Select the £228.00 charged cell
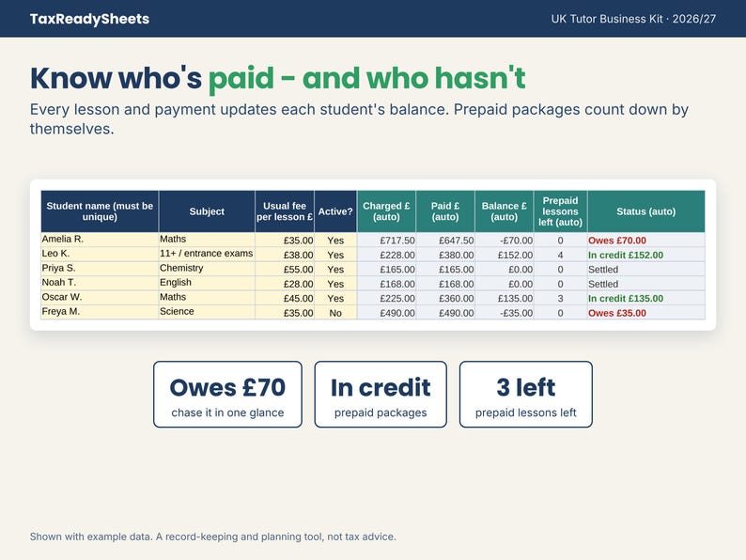The image size is (746, 560). [386, 255]
